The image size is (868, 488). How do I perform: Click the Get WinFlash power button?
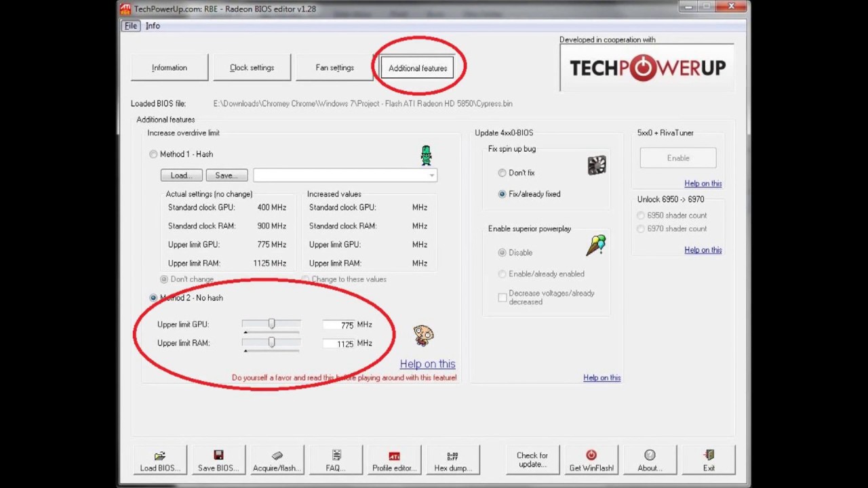(x=591, y=461)
